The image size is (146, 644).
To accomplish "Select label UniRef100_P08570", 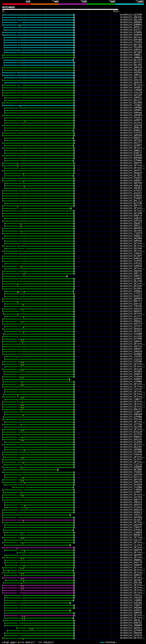I will 131,178.
